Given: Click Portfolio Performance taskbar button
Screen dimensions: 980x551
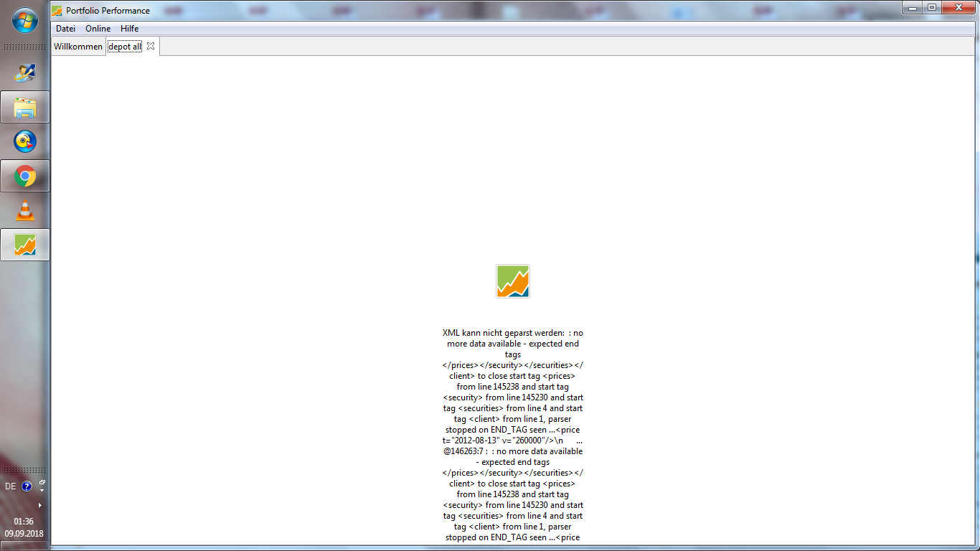Looking at the screenshot, I should [25, 245].
